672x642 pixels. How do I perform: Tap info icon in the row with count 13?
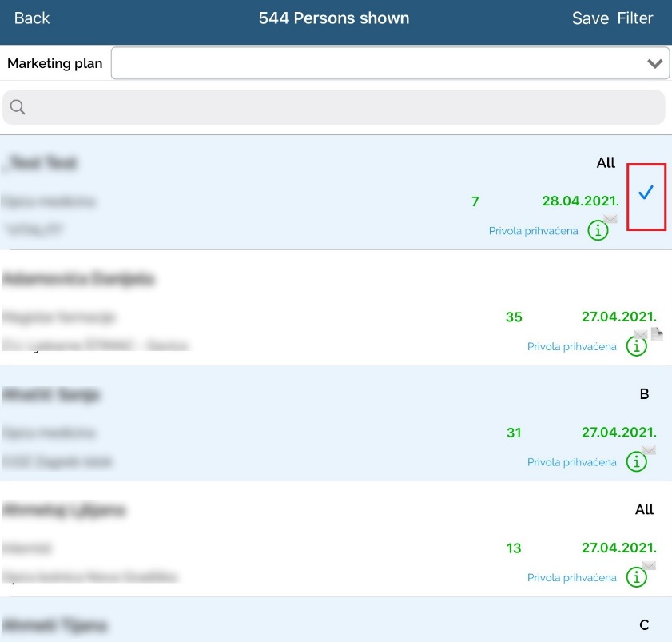(x=636, y=577)
